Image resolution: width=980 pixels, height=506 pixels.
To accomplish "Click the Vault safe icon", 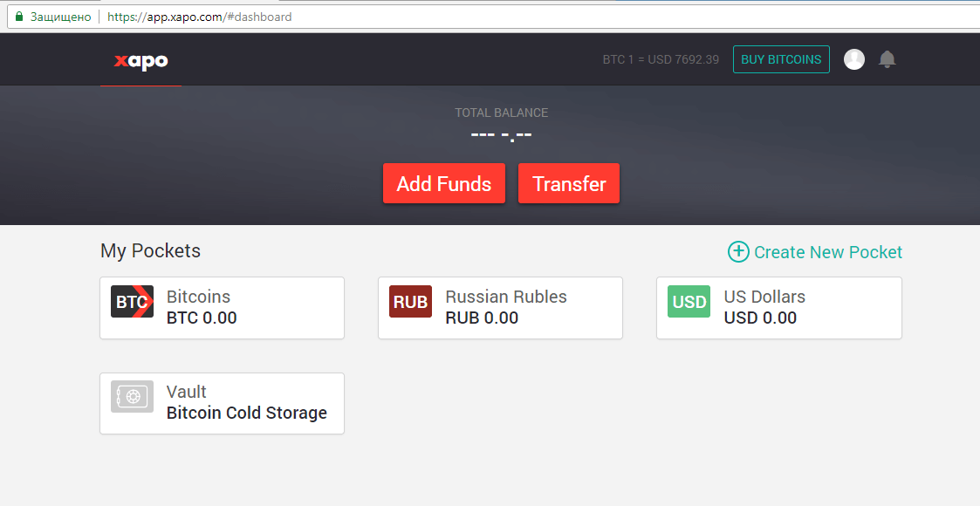I will [132, 397].
